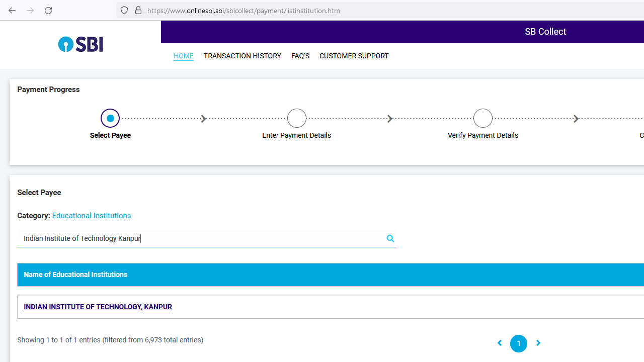Click the Educational Institutions category link
This screenshot has width=644, height=362.
(91, 216)
